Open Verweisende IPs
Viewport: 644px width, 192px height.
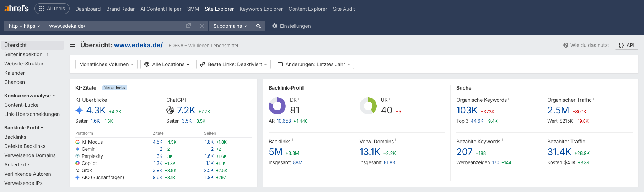coord(23,183)
